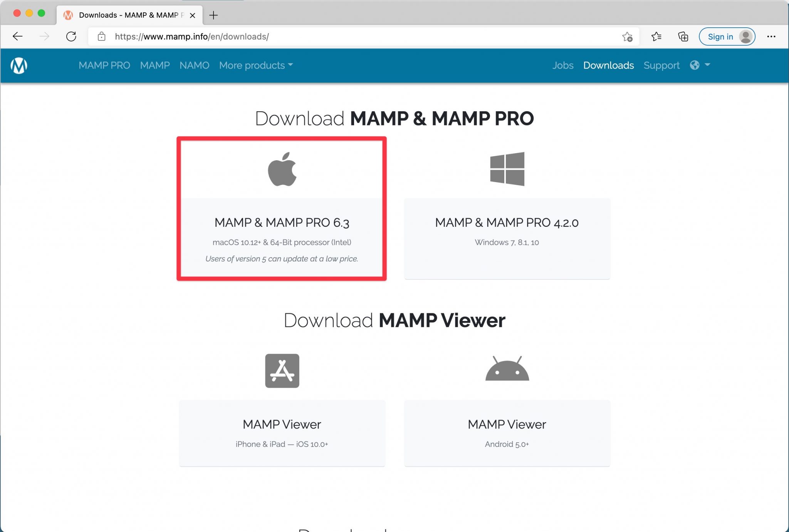Click the MAMP logo in the navigation bar
Viewport: 789px width, 532px height.
point(18,65)
